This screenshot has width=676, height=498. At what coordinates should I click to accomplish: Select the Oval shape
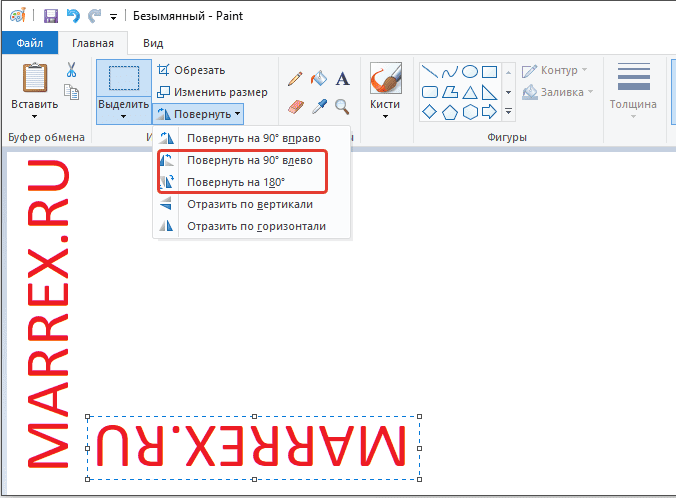(x=469, y=72)
